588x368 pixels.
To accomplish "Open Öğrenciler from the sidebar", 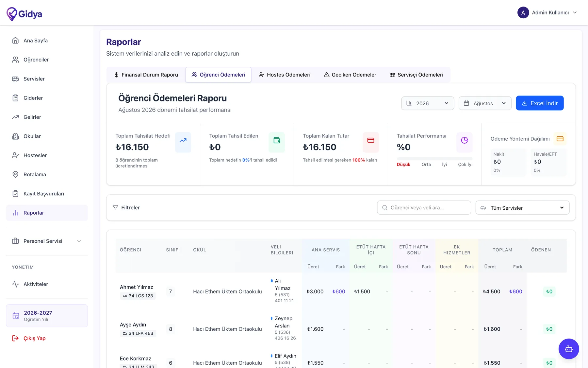I will (x=47, y=60).
